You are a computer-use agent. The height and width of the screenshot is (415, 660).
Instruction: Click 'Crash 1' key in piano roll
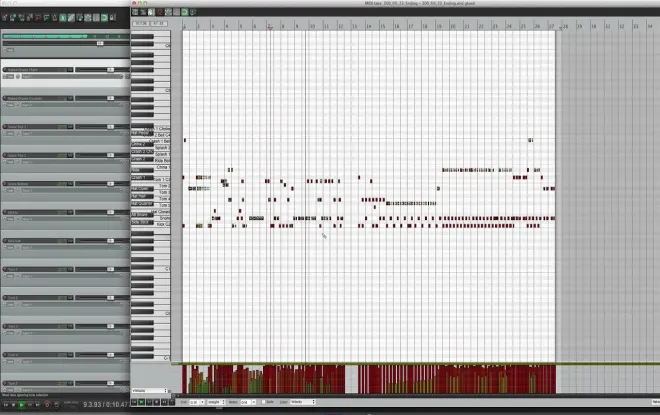coord(142,177)
